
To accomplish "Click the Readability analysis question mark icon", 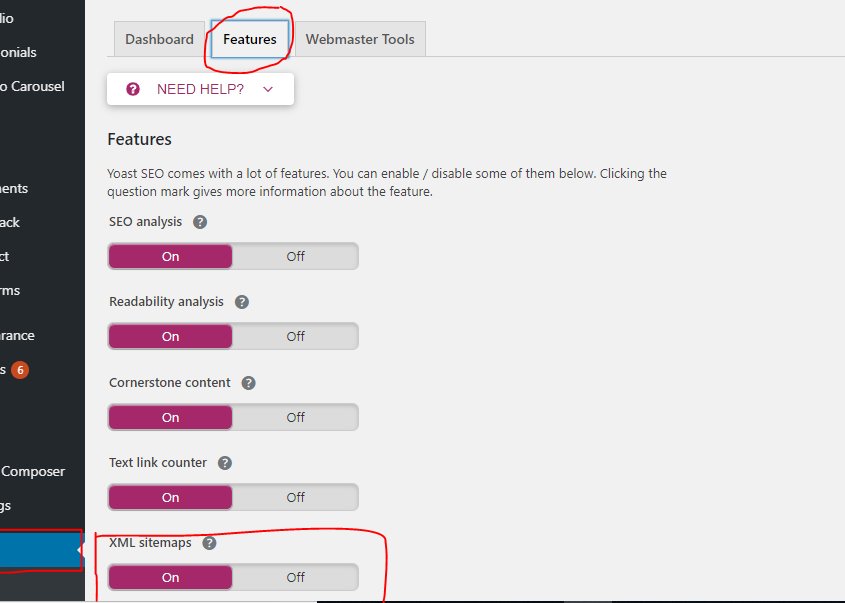I will [x=241, y=301].
